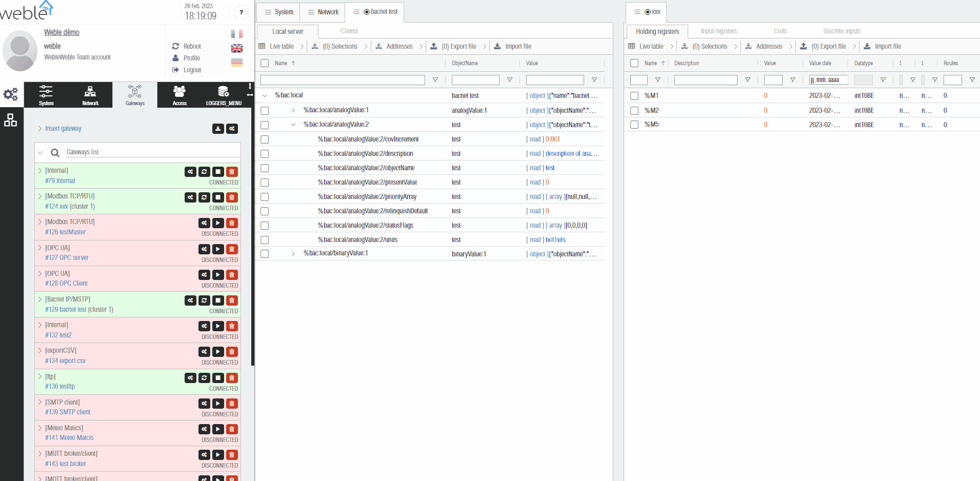980x481 pixels.
Task: Delete the OPC UA server gateway
Action: [x=232, y=249]
